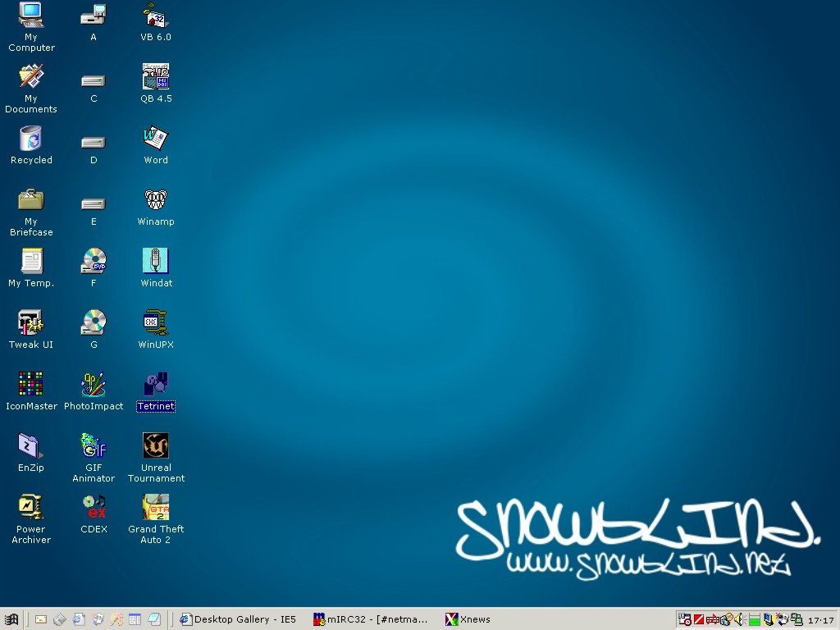Switch to the mIRC32 taskbar button
The width and height of the screenshot is (840, 630).
click(372, 619)
